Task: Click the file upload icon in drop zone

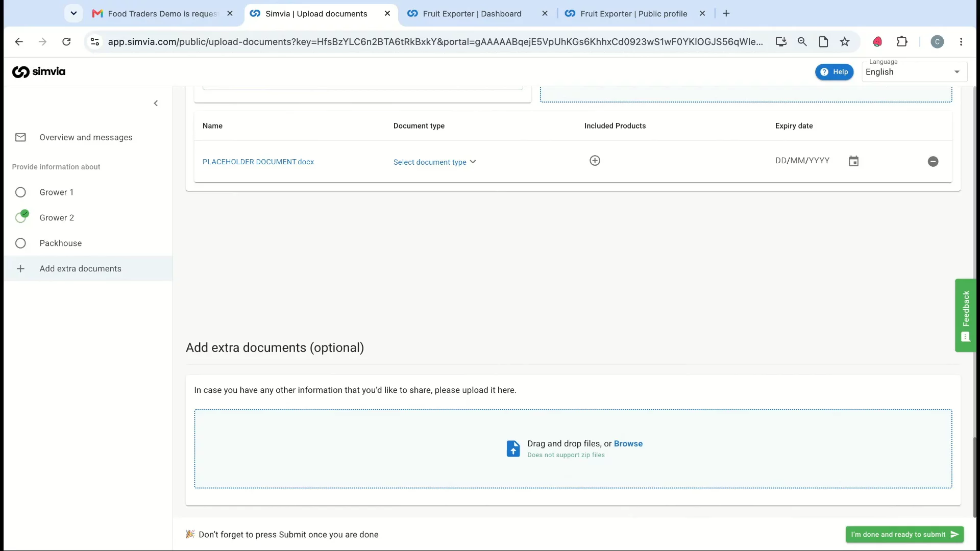Action: (513, 449)
